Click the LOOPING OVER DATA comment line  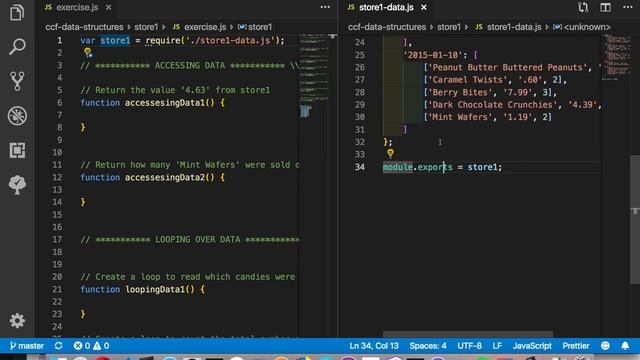190,240
